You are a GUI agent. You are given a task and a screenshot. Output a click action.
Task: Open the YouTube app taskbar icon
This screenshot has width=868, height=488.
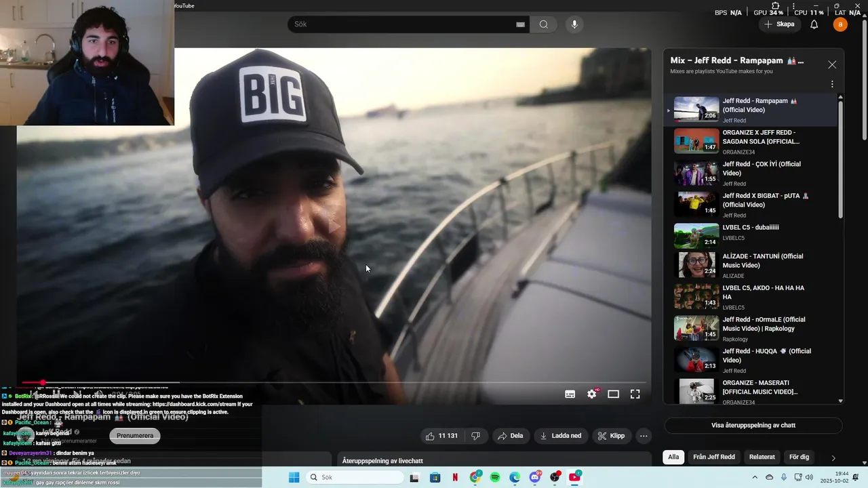(575, 477)
